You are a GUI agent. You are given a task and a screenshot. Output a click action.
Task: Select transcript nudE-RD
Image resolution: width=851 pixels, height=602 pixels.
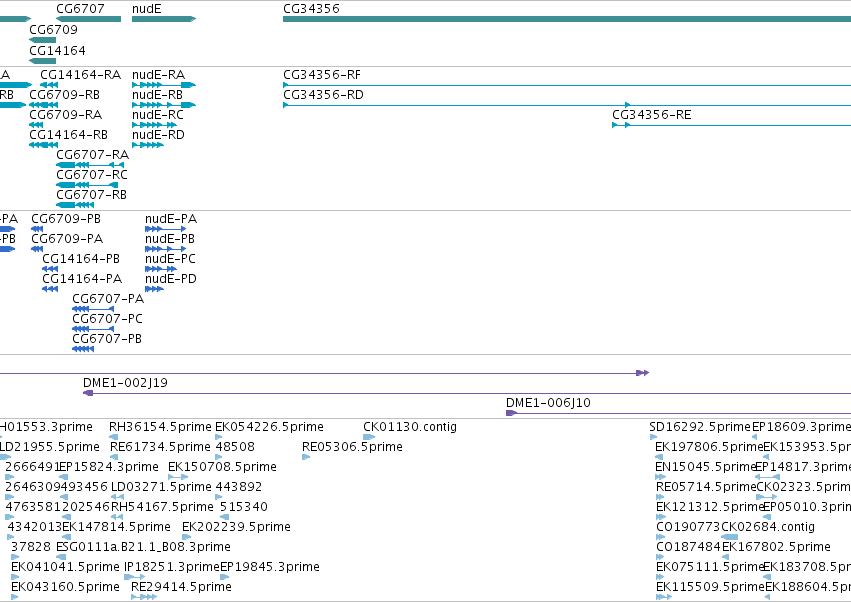(148, 145)
